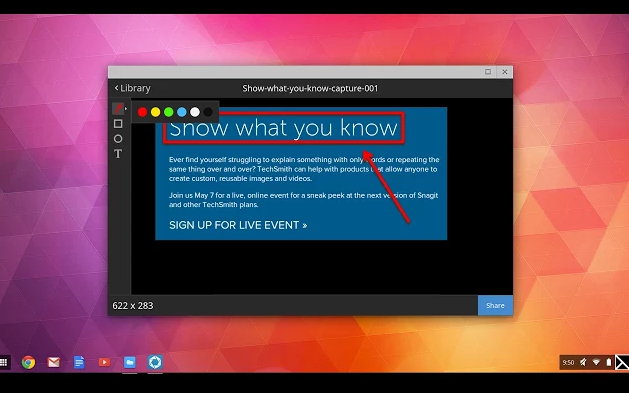
Task: Select the red arrow drawing tool
Action: 118,108
